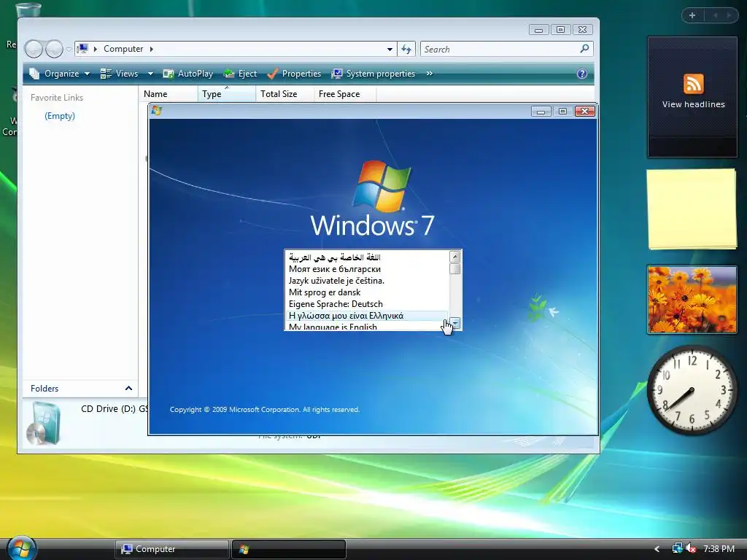Click the Explorer Help icon
Image resolution: width=747 pixels, height=560 pixels.
pyautogui.click(x=581, y=74)
